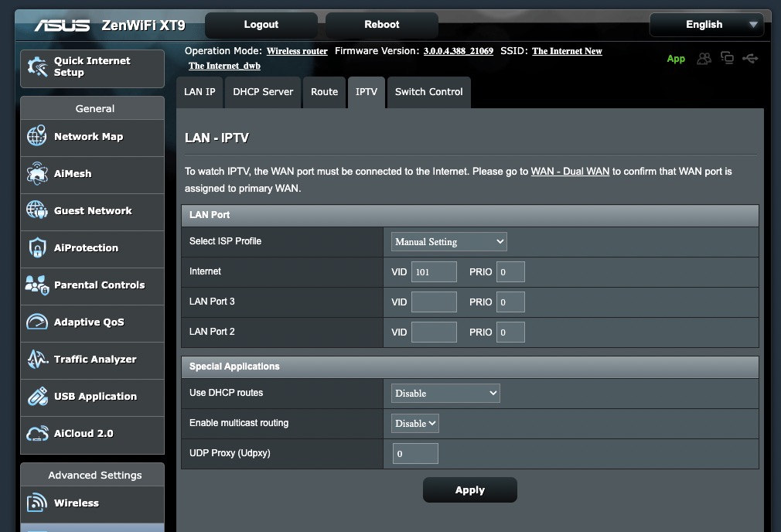Open the Select ISP Profile dropdown
Viewport: 781px width, 532px height.
pos(448,241)
